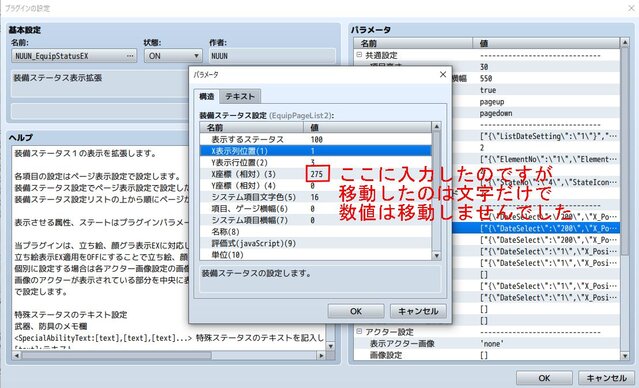
Task: Collapse the 共通設定 parameter group
Action: (359, 55)
